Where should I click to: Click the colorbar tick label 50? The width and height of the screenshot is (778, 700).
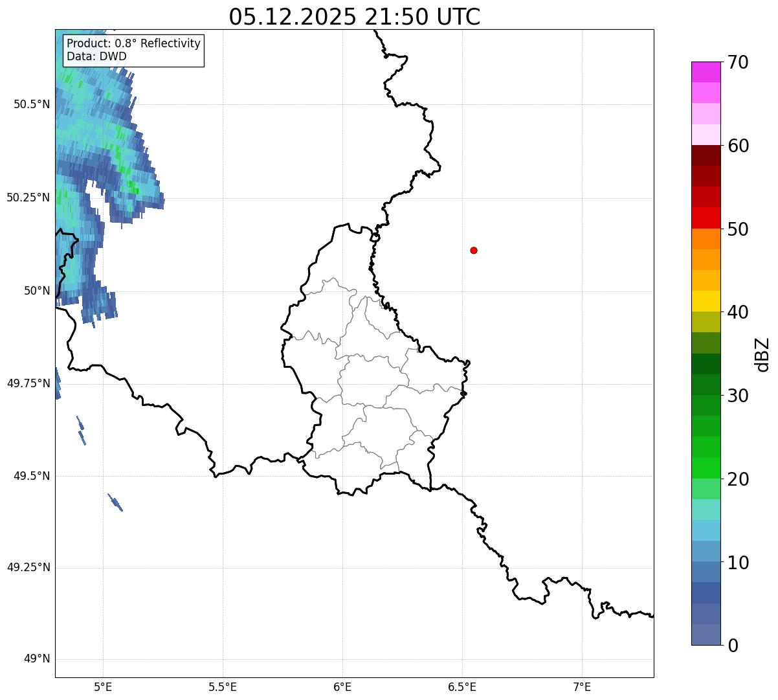point(738,229)
